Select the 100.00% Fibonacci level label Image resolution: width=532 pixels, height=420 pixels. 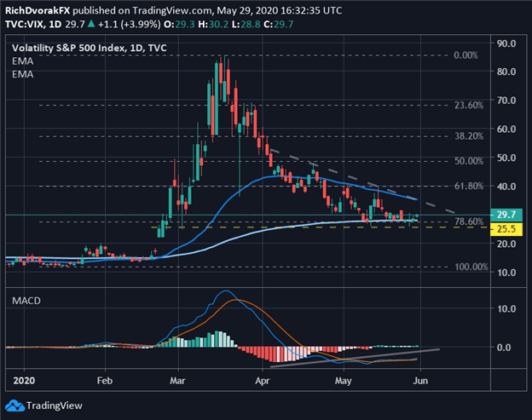[471, 267]
